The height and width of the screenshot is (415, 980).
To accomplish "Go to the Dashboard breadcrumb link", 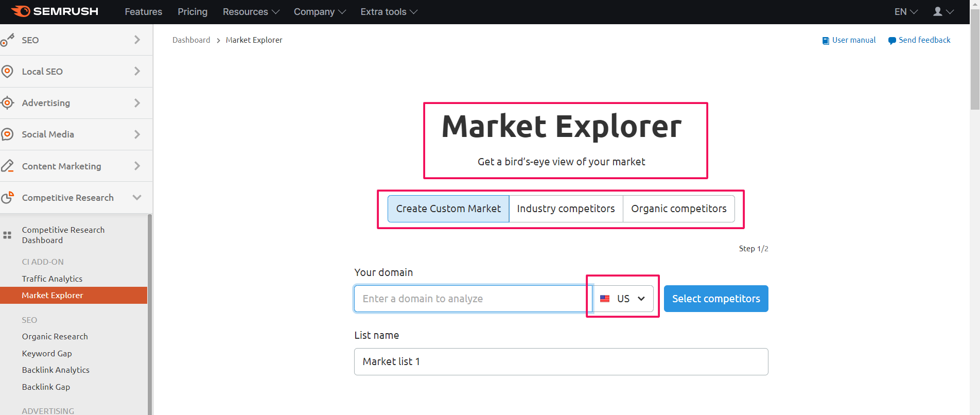I will [191, 40].
